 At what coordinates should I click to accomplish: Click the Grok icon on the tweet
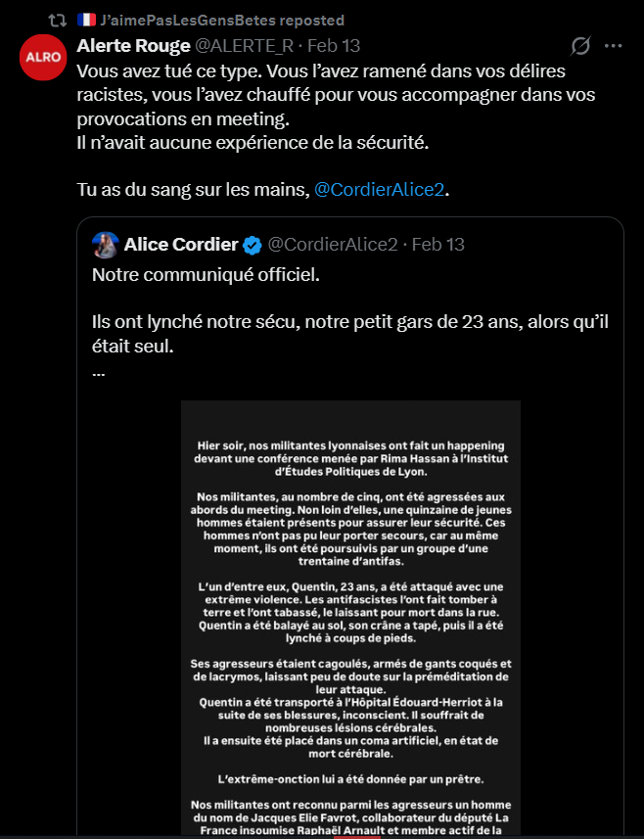tap(580, 46)
